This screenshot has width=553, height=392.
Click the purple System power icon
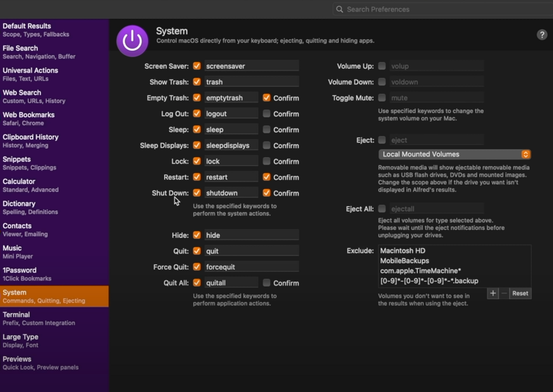132,41
